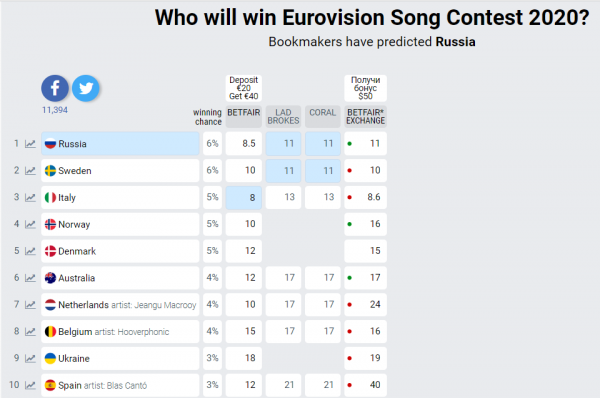The height and width of the screenshot is (398, 600).
Task: Click Italy's highlighted Betfair odds of 8
Action: [244, 197]
